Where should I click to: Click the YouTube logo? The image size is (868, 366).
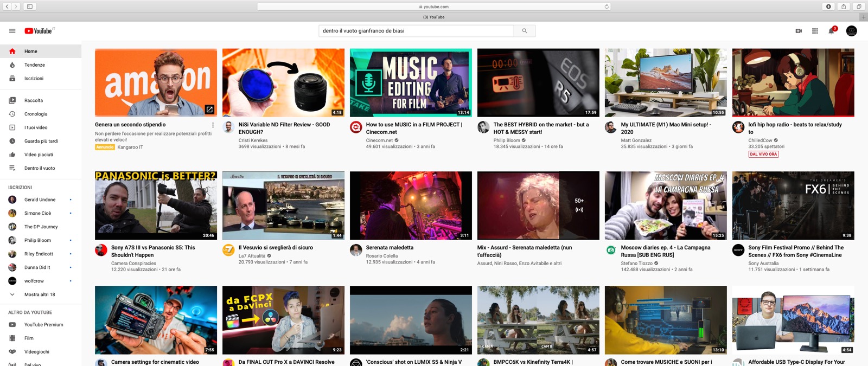[39, 31]
